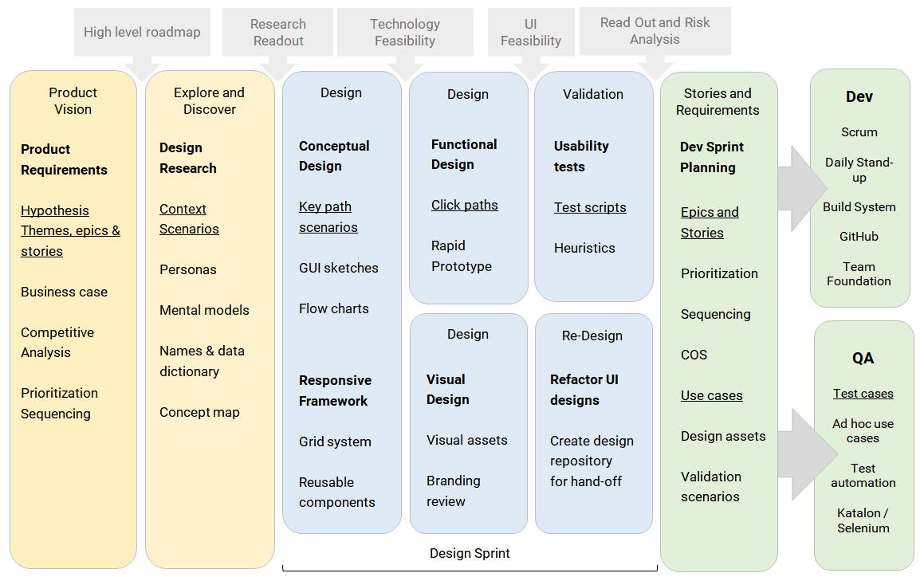Select the UI Feasibility callout

(531, 33)
